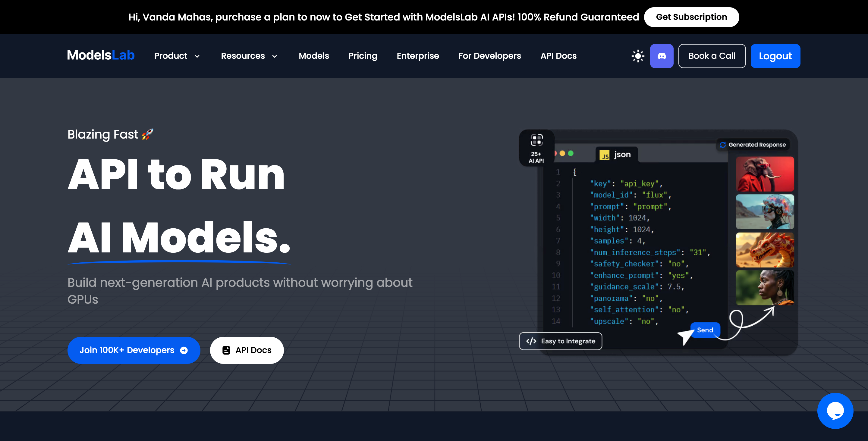Click the Blazing Fast rocket emoji
868x441 pixels.
pos(148,134)
